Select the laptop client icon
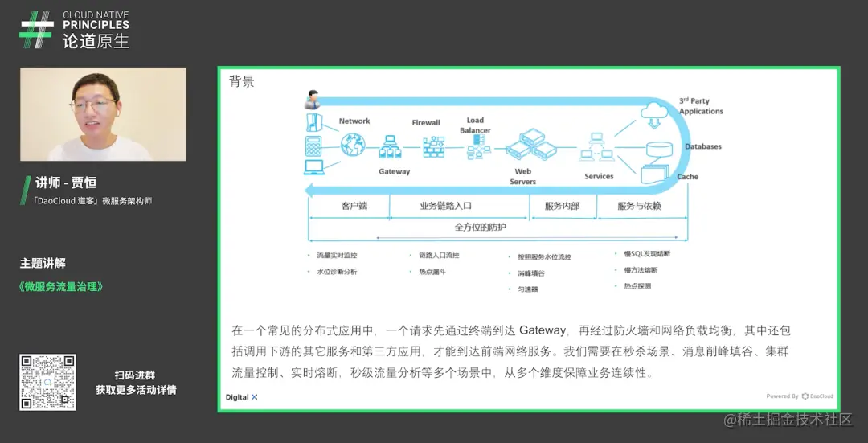 (314, 166)
